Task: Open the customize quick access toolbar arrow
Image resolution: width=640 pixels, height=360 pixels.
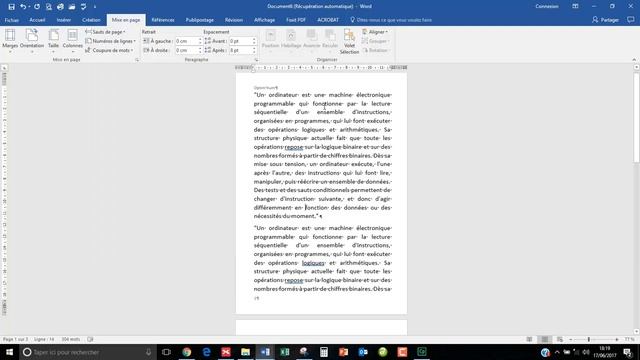Action: tap(95, 7)
